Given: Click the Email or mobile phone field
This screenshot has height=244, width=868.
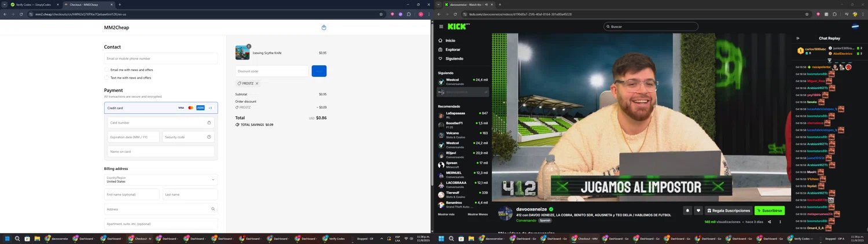Looking at the screenshot, I should click(x=161, y=58).
